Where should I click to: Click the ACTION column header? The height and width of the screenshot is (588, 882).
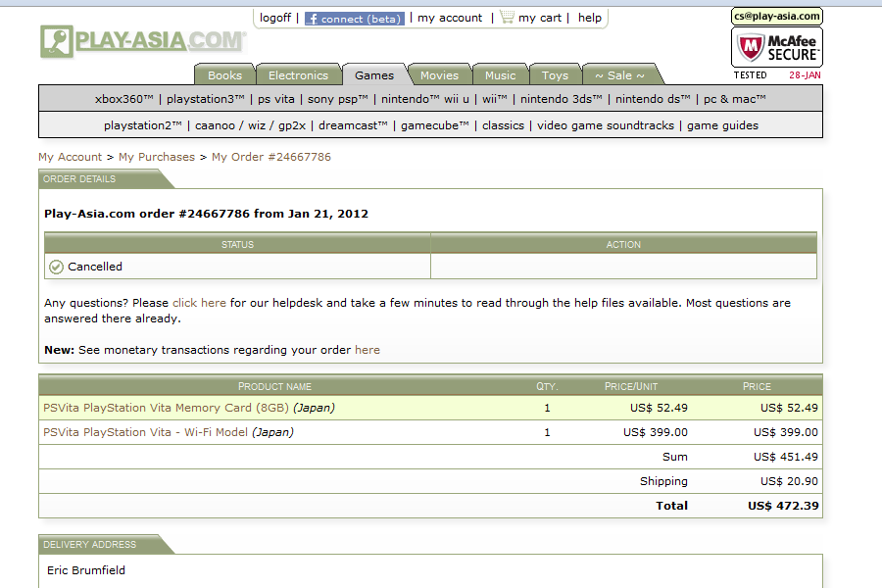click(x=623, y=244)
